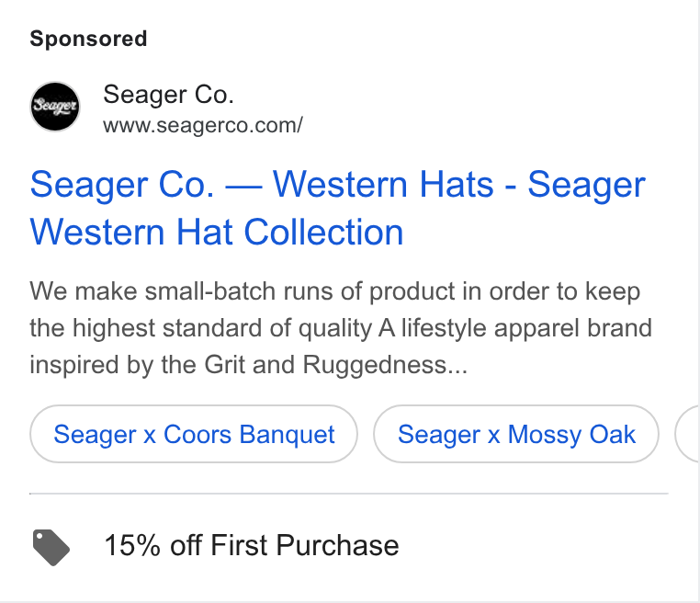The image size is (700, 603).
Task: Click the Sponsored label
Action: coord(88,39)
